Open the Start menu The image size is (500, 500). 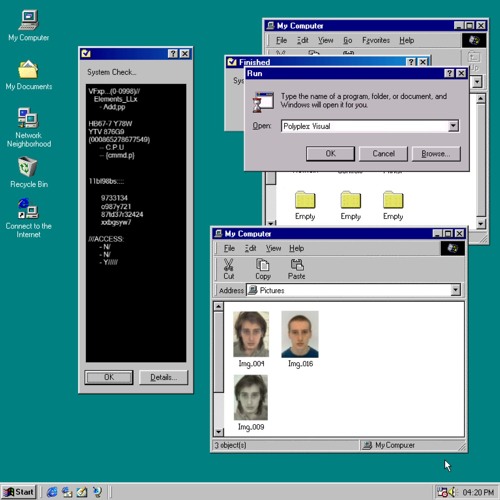19,492
